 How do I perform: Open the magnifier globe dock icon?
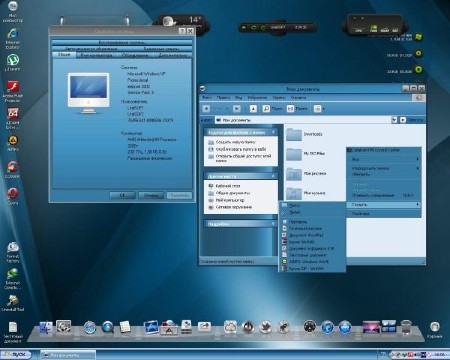[x=108, y=327]
